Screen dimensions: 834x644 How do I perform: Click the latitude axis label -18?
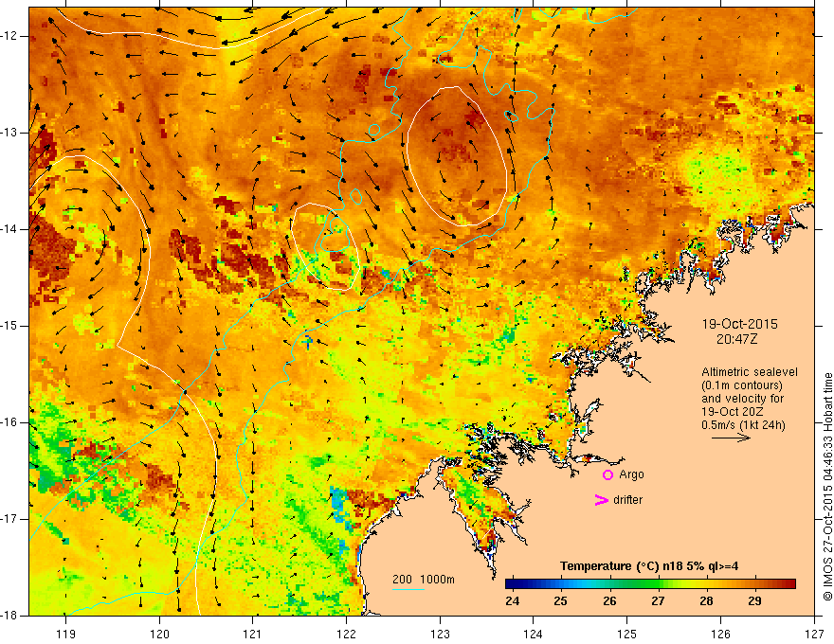pyautogui.click(x=9, y=616)
